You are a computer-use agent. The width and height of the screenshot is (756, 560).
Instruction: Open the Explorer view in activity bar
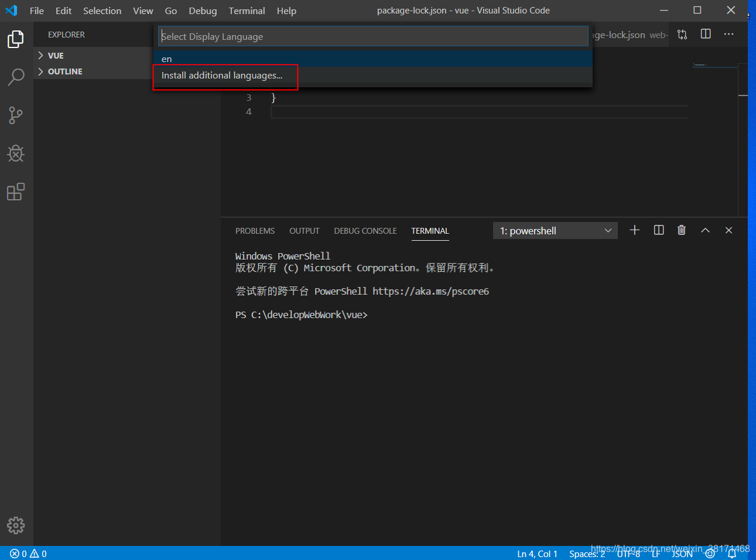click(16, 39)
